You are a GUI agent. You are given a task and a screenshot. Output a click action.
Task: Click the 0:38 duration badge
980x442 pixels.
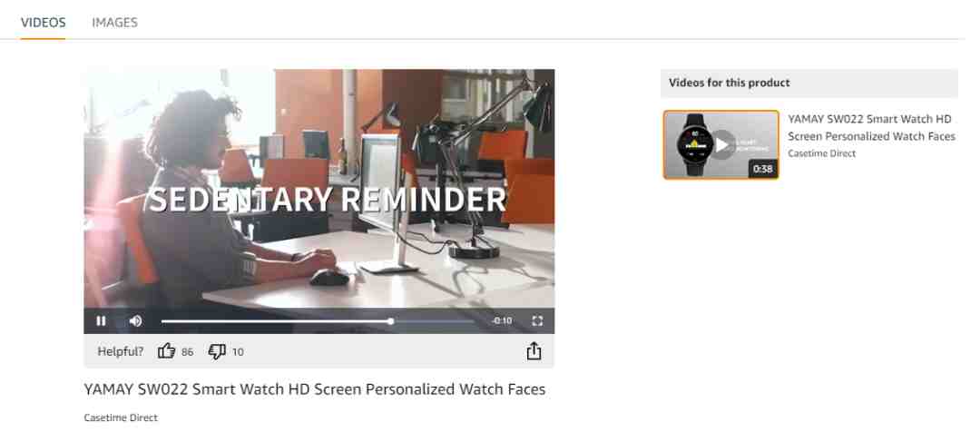click(x=762, y=169)
